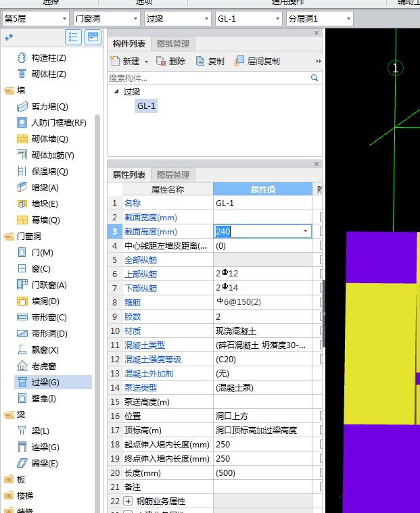The width and height of the screenshot is (420, 513).
Task: Click 层间复制 button
Action: [x=257, y=62]
